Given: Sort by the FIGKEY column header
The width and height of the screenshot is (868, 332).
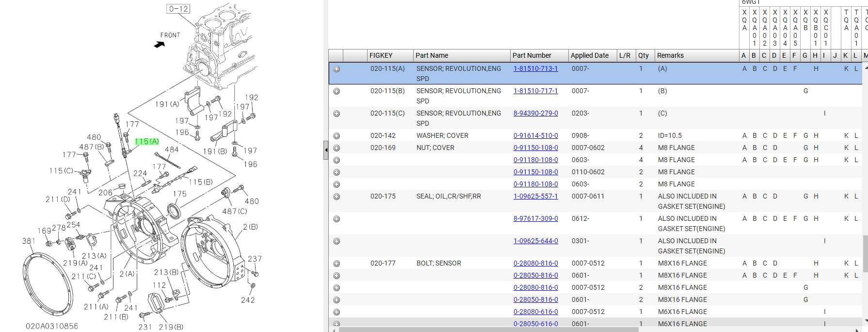Looking at the screenshot, I should (390, 55).
